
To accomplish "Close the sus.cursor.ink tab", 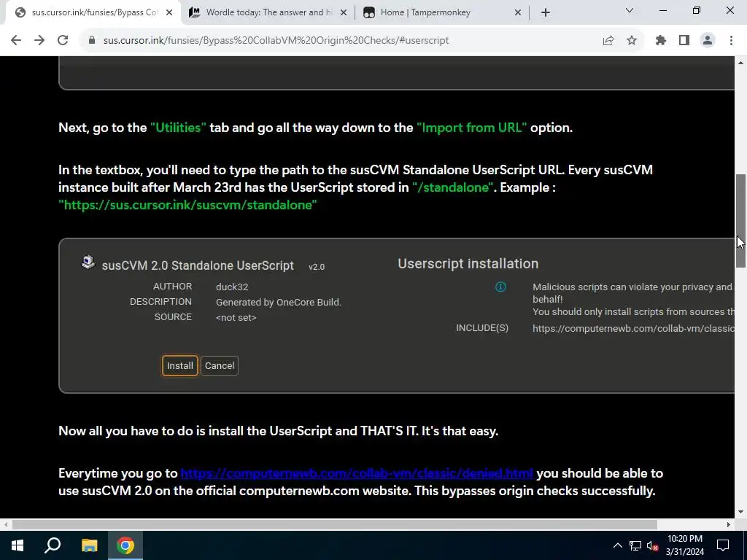I will (x=169, y=12).
